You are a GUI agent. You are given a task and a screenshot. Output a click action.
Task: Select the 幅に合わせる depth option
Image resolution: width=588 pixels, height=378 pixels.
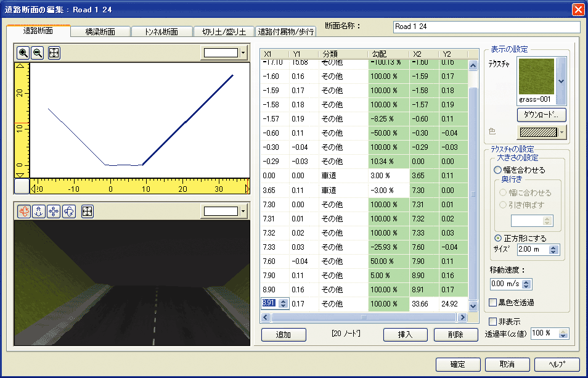pyautogui.click(x=503, y=193)
